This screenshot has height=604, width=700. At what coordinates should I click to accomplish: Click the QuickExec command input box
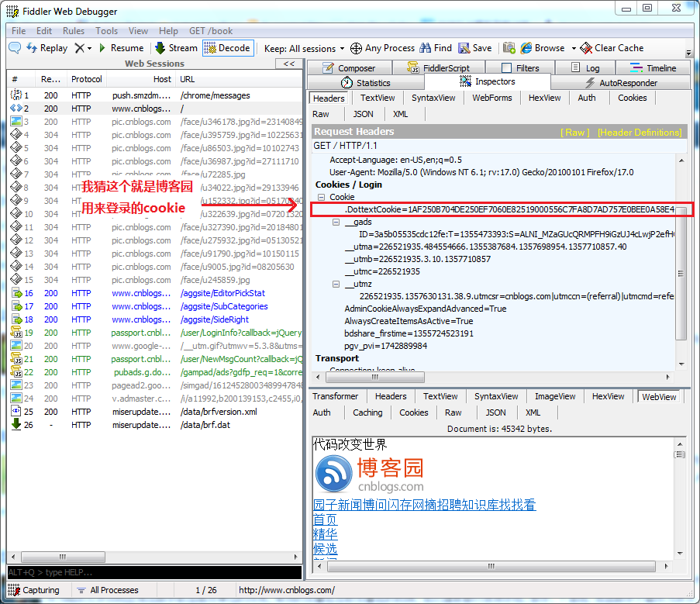[x=154, y=572]
